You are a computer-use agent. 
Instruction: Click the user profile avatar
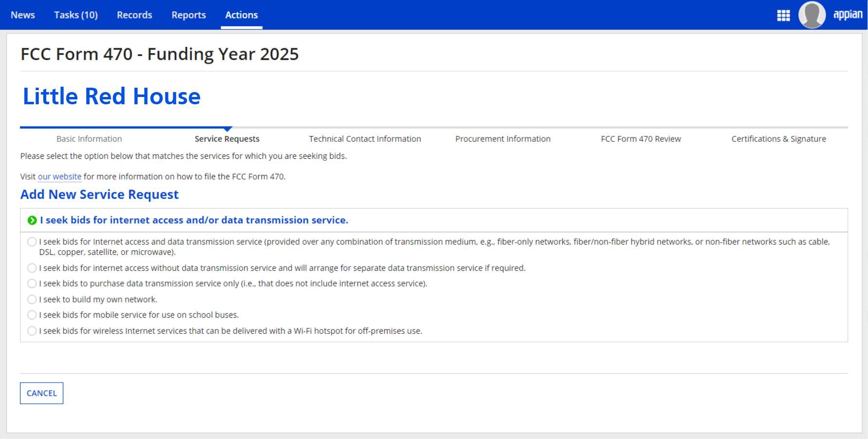[812, 15]
